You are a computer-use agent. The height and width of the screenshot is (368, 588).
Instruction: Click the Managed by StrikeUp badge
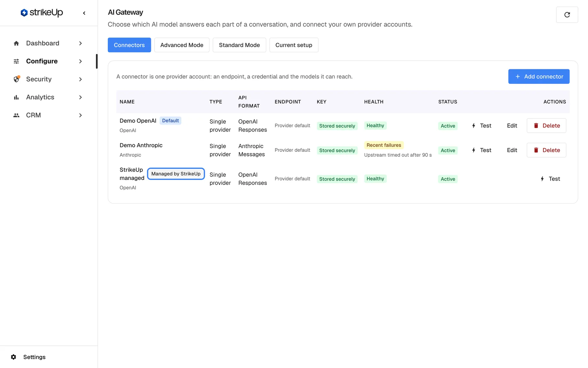click(x=176, y=174)
